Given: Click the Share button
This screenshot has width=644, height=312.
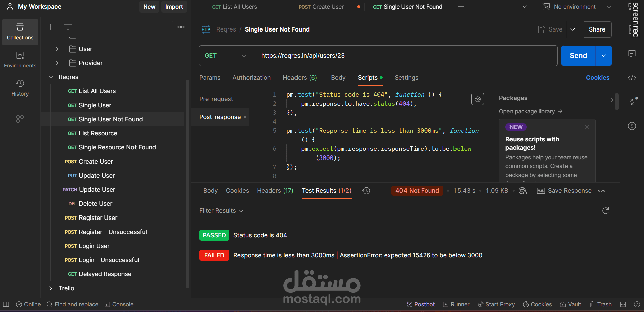Looking at the screenshot, I should [597, 29].
